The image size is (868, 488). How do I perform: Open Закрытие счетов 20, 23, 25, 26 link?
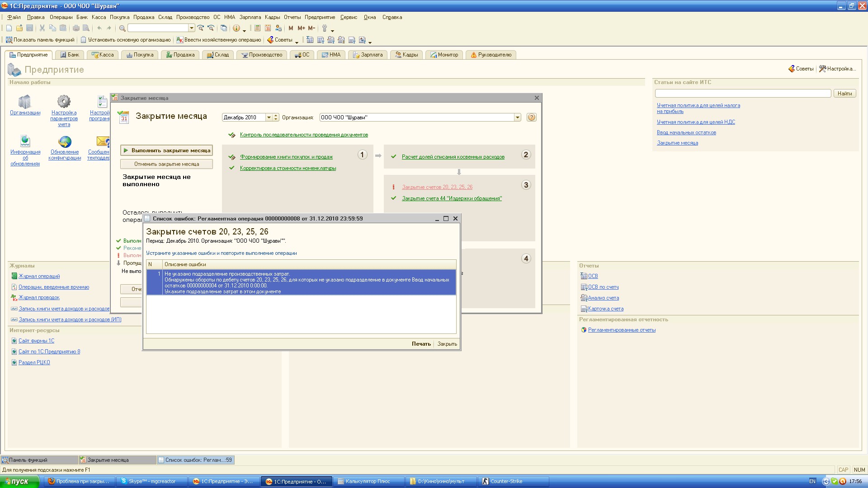437,187
